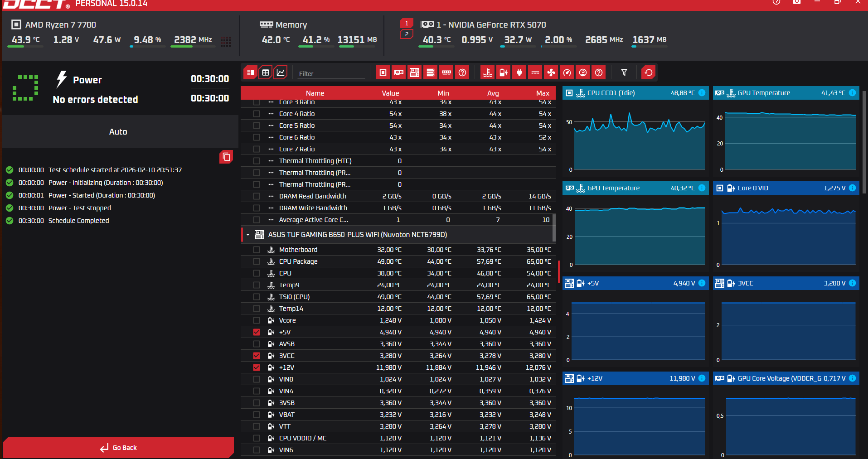
Task: Select the 'Schedule Completed' log entry
Action: click(x=79, y=221)
